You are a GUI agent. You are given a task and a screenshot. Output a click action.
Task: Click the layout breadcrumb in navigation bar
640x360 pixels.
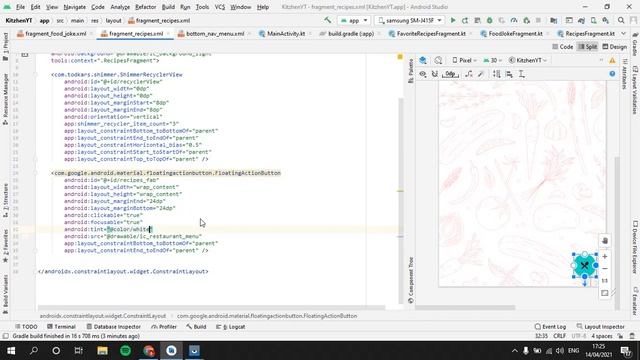click(x=113, y=20)
